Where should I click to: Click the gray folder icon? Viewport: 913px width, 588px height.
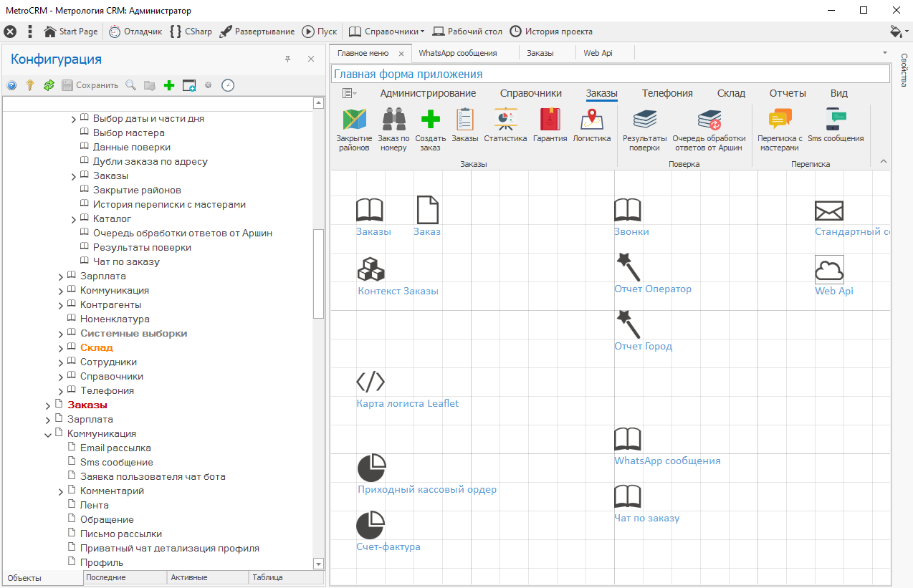click(150, 85)
